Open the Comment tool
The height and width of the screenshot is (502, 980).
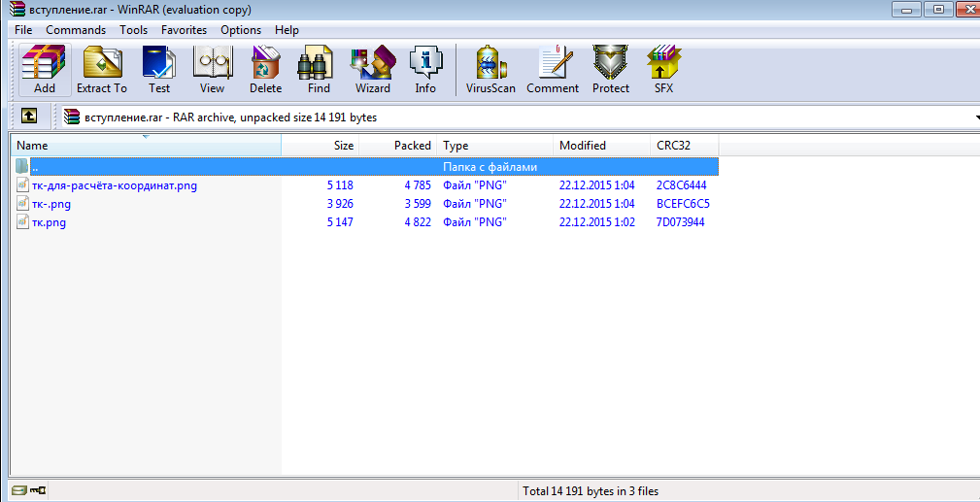[553, 69]
